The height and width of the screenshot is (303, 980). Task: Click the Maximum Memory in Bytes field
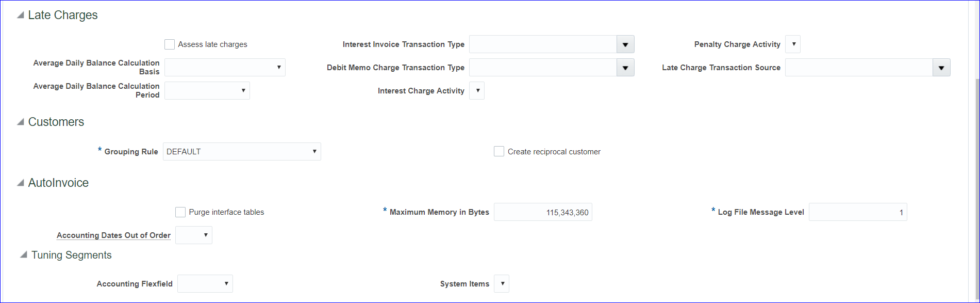543,212
